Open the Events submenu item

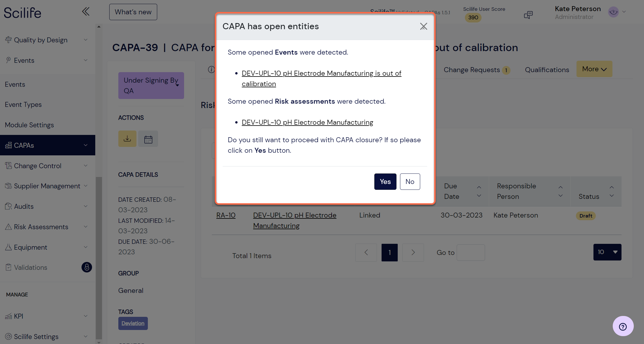[15, 84]
